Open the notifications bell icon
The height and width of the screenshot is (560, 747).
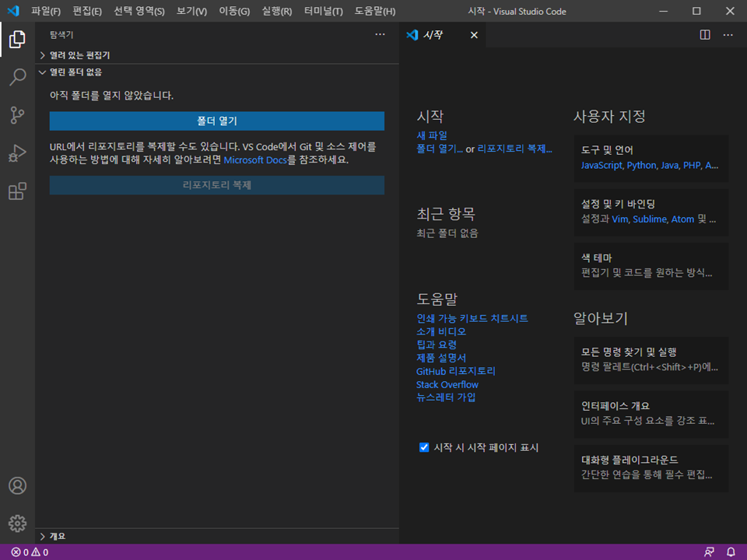[x=731, y=552]
